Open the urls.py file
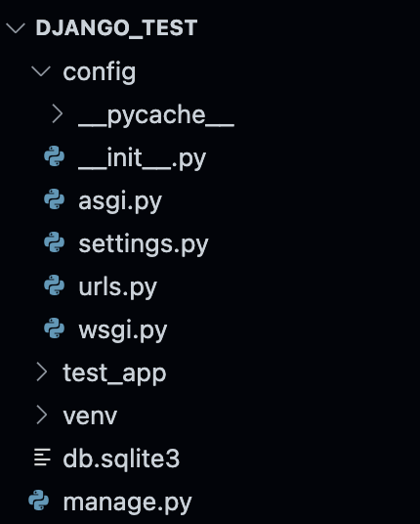The width and height of the screenshot is (420, 524). [x=117, y=287]
